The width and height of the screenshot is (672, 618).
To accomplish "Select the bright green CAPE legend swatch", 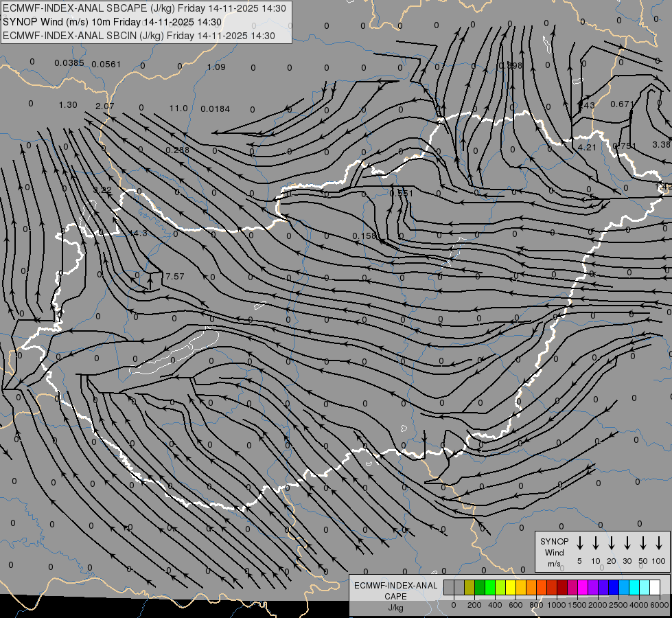I will (x=490, y=587).
